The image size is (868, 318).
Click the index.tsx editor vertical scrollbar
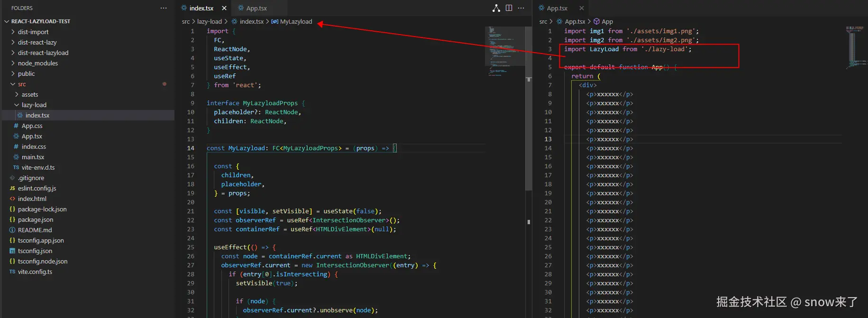[x=529, y=109]
